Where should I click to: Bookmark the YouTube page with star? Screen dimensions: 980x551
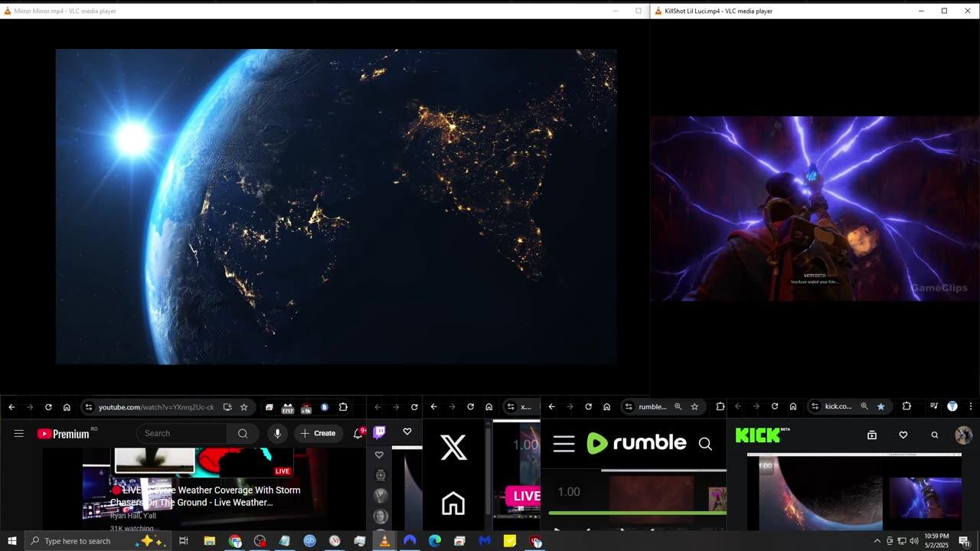244,407
